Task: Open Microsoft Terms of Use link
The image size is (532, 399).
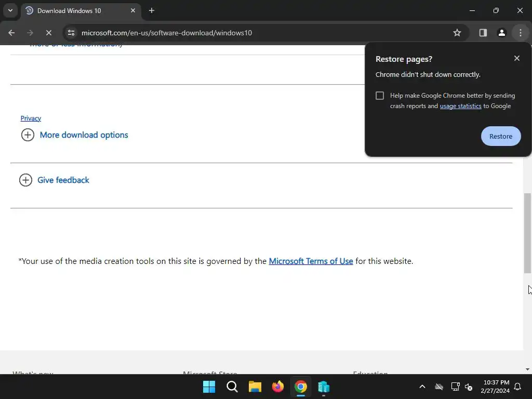Action: (311, 261)
